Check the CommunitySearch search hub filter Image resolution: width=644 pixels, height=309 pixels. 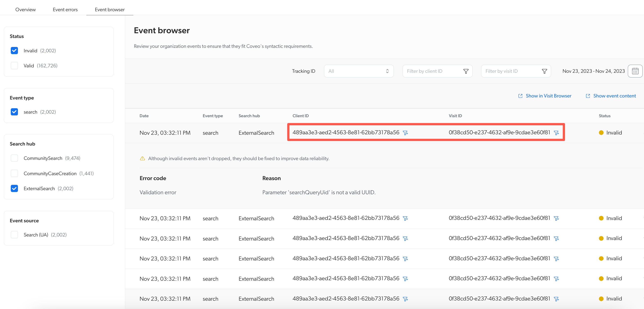pyautogui.click(x=14, y=158)
